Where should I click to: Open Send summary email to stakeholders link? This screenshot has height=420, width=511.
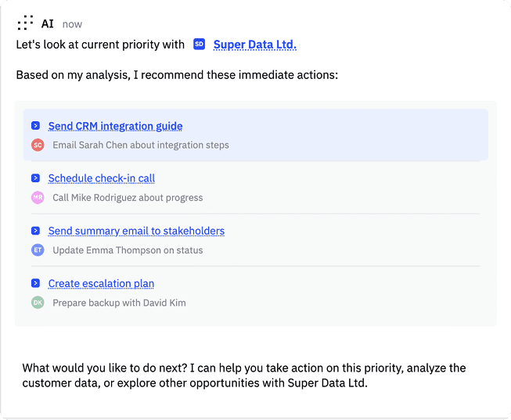tap(136, 231)
